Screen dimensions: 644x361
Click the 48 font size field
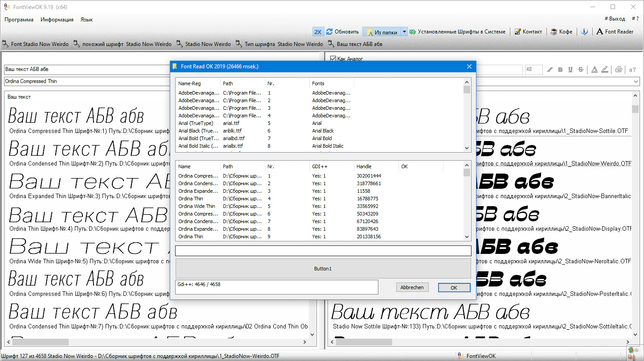533,70
